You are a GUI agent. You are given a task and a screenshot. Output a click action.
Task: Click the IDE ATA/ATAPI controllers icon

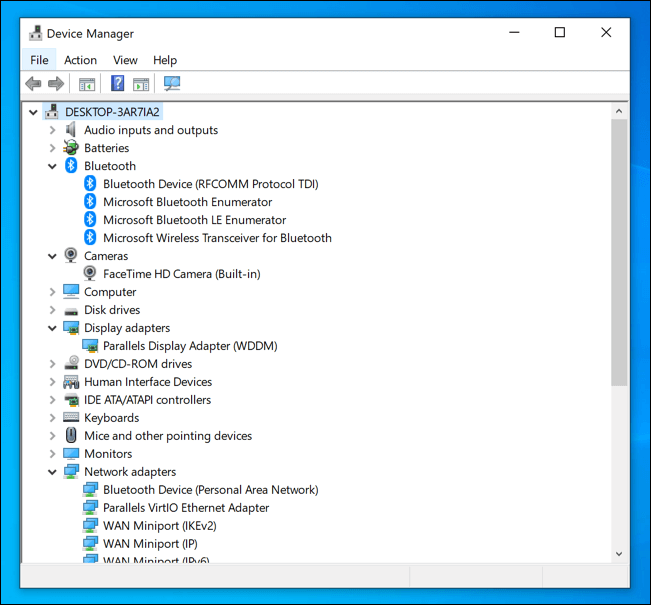click(x=71, y=400)
